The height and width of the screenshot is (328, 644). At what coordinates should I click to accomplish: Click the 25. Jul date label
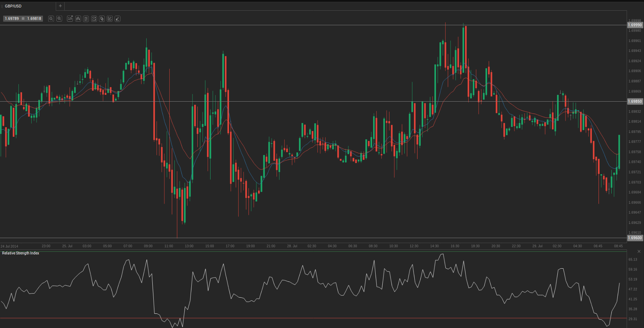[67, 246]
